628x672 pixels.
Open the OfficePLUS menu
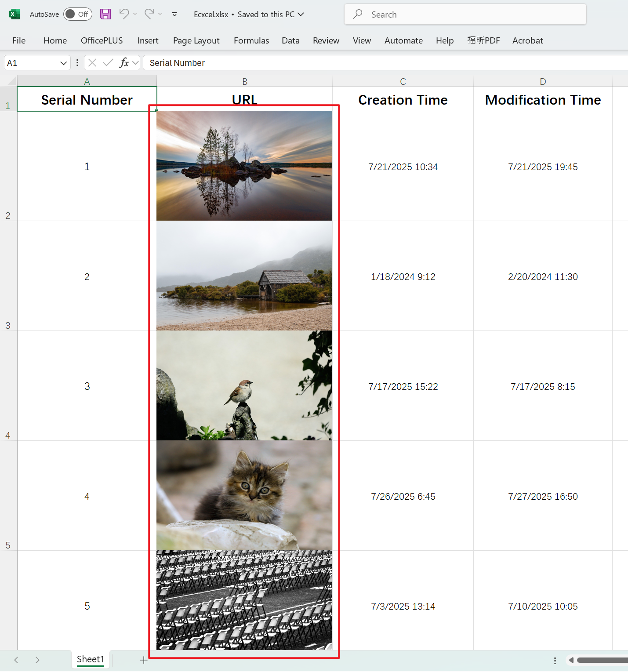tap(102, 40)
